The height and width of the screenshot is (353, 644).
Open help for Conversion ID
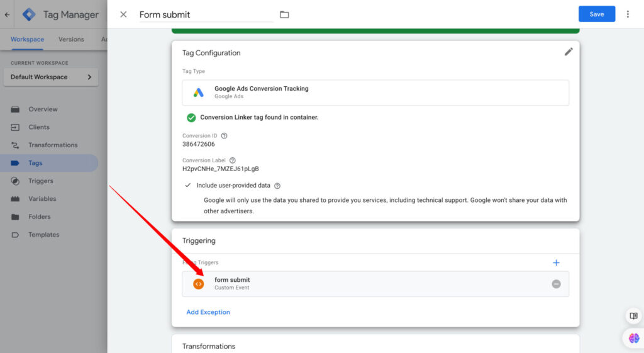pyautogui.click(x=224, y=136)
